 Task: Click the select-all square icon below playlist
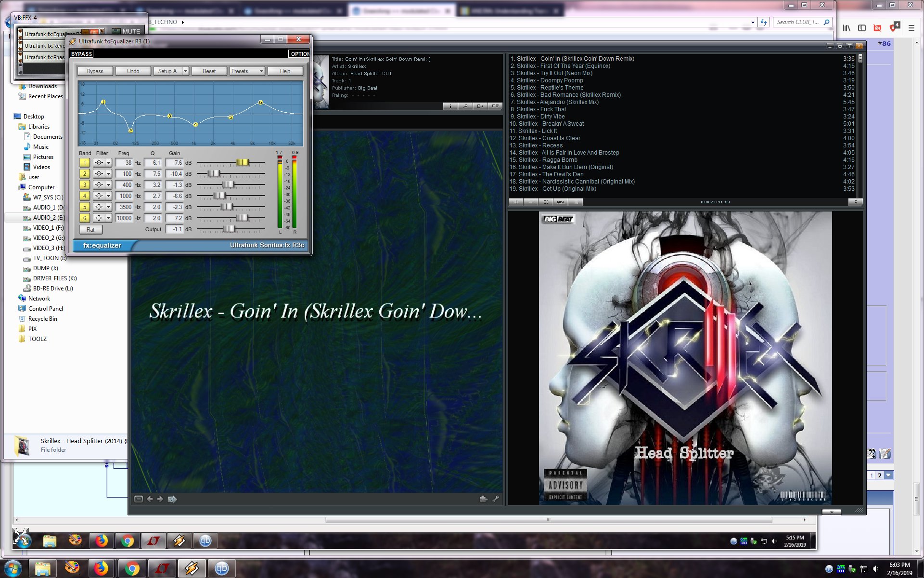point(546,202)
